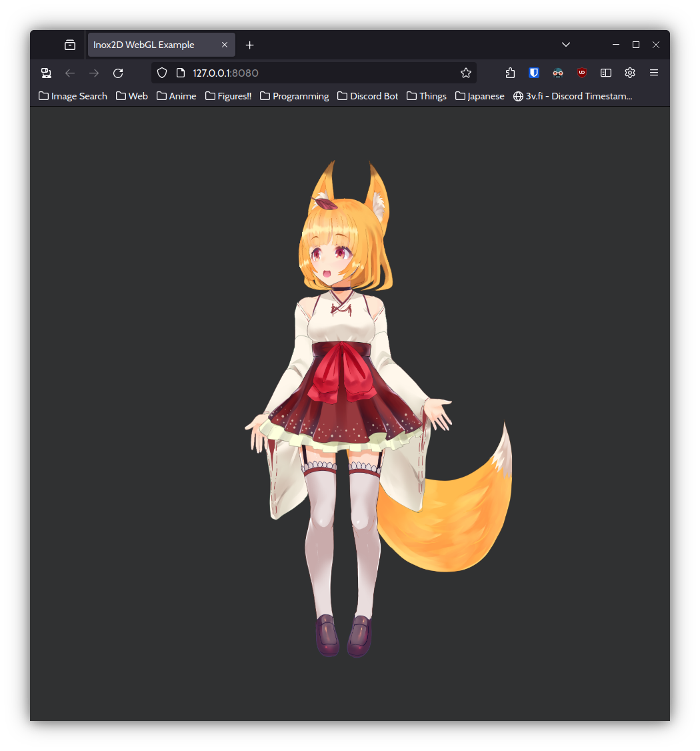This screenshot has width=700, height=751.
Task: Open the Firefox hamburger application menu
Action: (654, 73)
